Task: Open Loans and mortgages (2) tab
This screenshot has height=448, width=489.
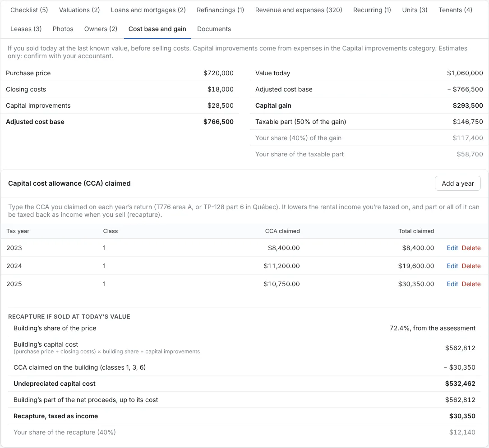Action: pos(148,10)
